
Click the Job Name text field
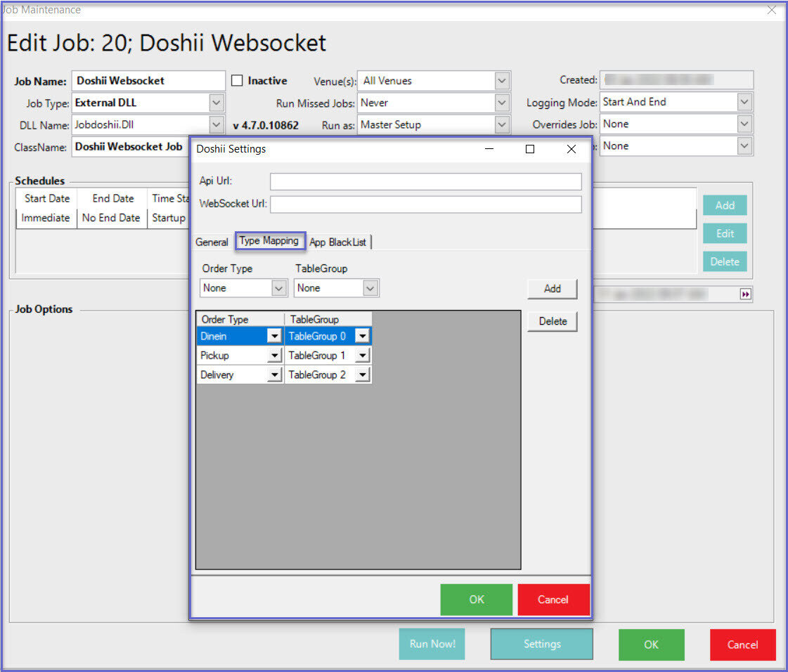[148, 80]
